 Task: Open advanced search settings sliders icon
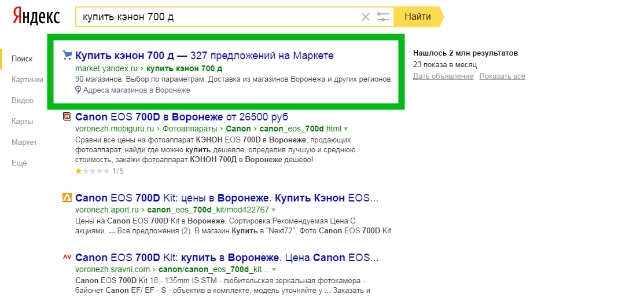(383, 17)
